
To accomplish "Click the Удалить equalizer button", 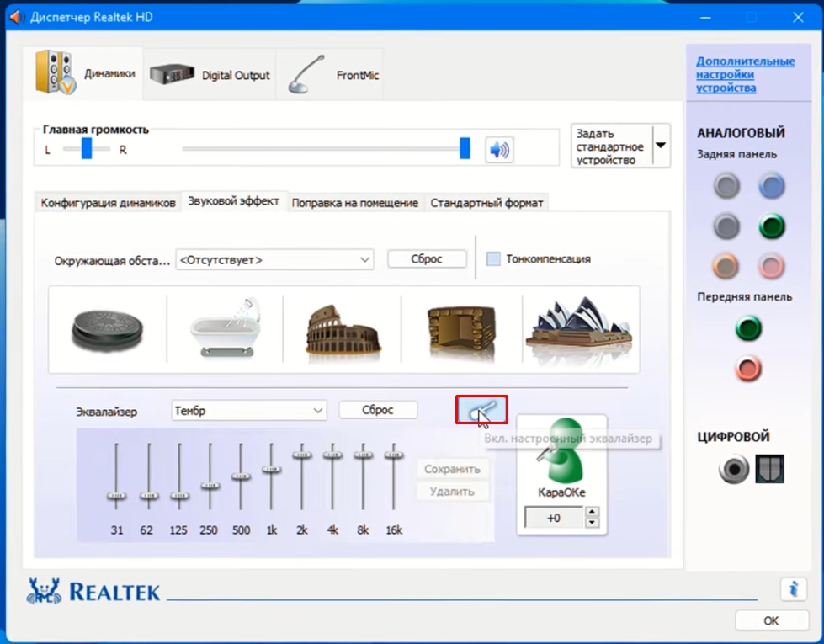I will point(453,492).
